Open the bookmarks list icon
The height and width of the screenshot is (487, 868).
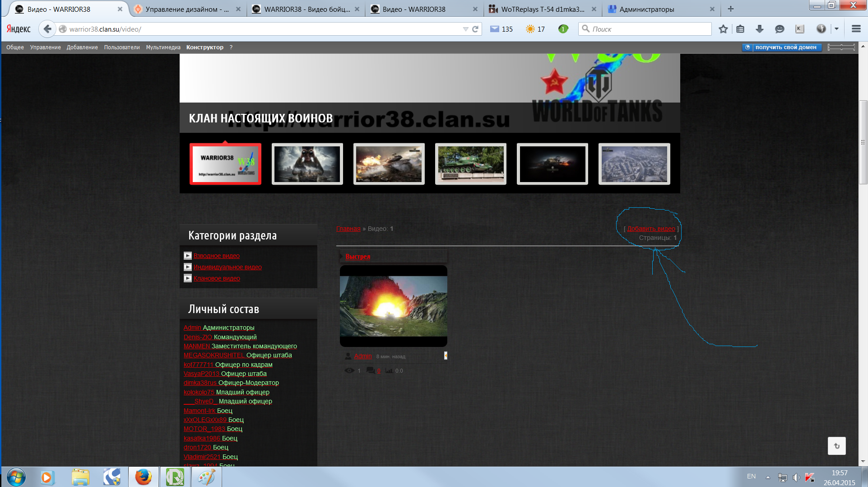[x=740, y=29]
